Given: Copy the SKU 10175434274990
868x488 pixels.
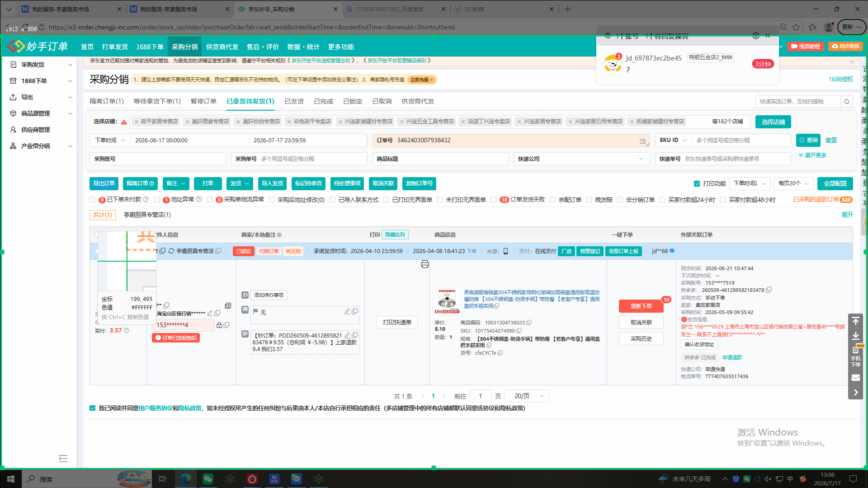Looking at the screenshot, I should tap(519, 331).
